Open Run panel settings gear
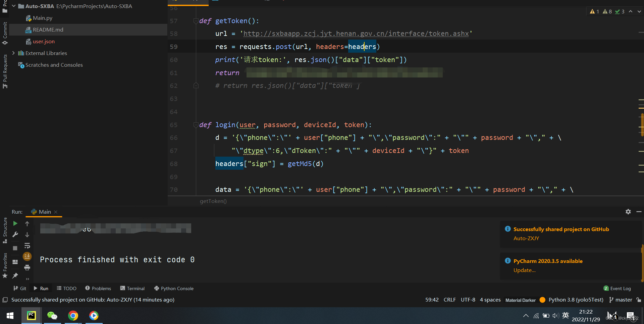Screen dimensions: 644x324 (x=628, y=212)
